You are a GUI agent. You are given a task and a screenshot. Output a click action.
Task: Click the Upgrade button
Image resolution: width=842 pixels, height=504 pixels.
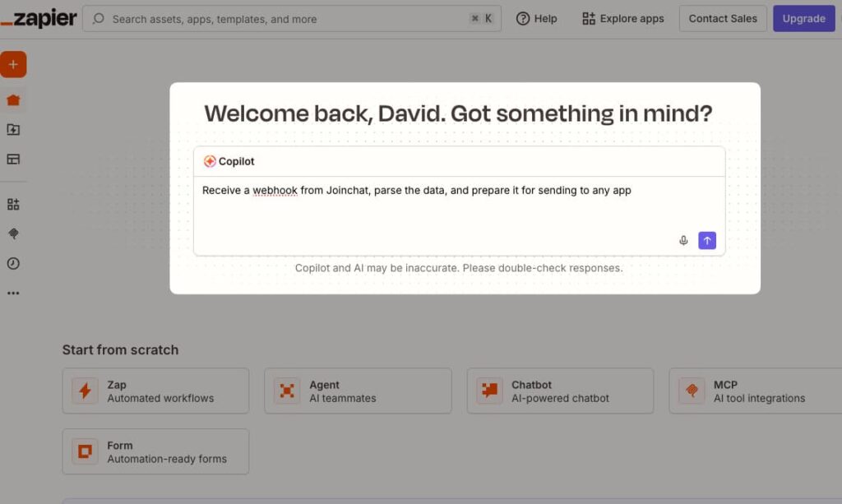(803, 19)
